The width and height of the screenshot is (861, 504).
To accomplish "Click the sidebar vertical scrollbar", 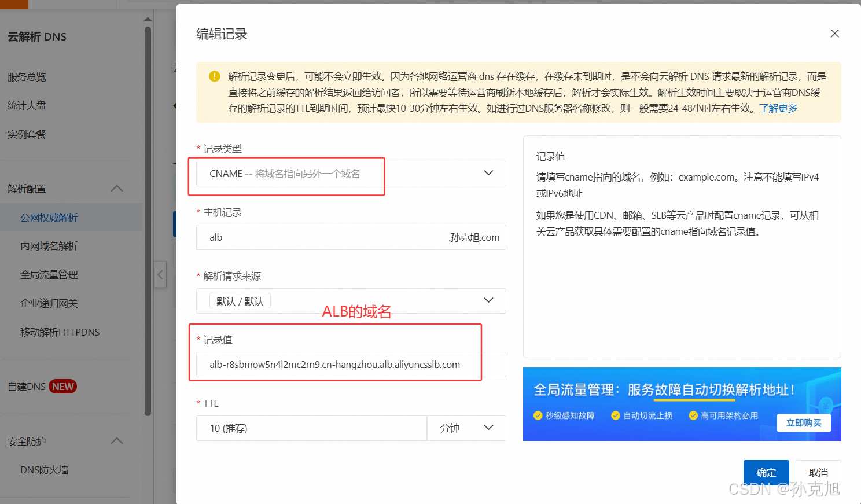I will pyautogui.click(x=148, y=220).
